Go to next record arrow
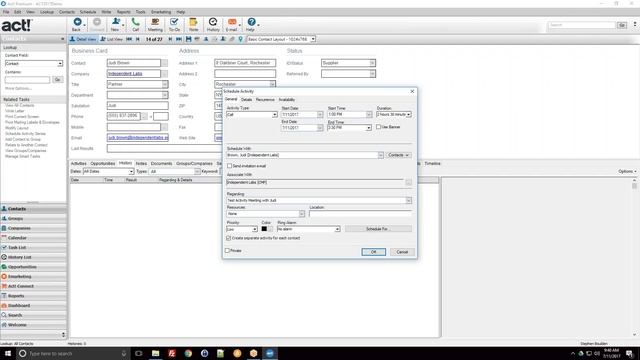Image resolution: width=640 pixels, height=360 pixels. (170, 39)
